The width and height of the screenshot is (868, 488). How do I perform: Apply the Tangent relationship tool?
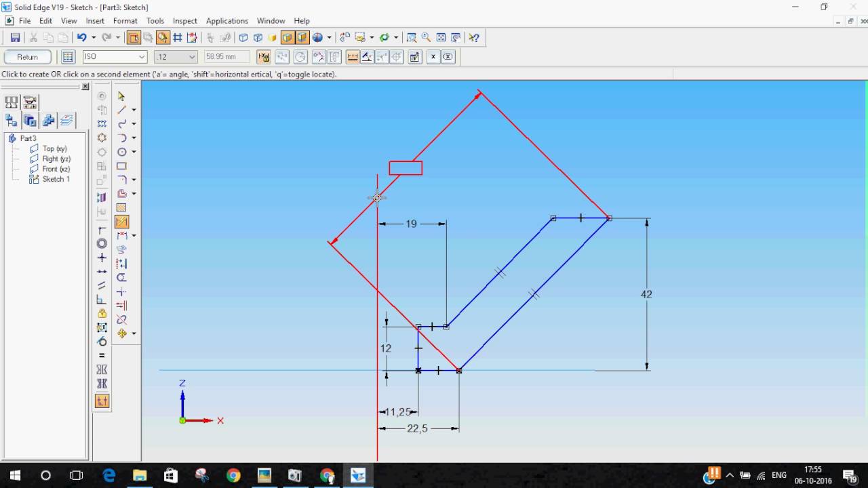coord(102,342)
